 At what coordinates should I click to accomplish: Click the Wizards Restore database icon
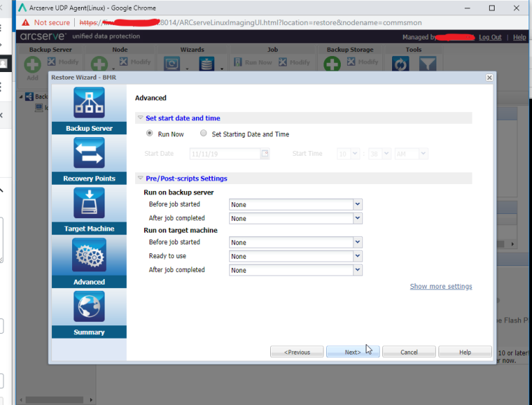point(206,64)
